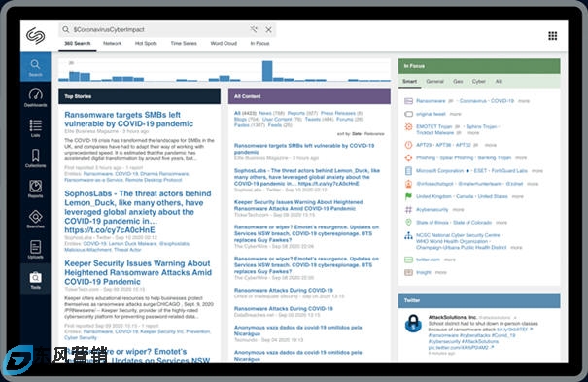
Task: Click the Silobreaker logo icon
Action: pos(36,36)
